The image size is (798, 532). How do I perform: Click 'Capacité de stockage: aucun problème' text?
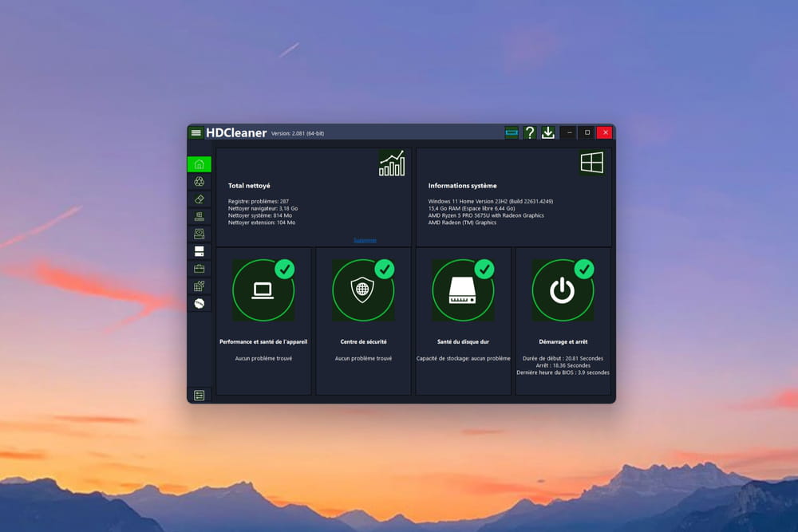[463, 359]
